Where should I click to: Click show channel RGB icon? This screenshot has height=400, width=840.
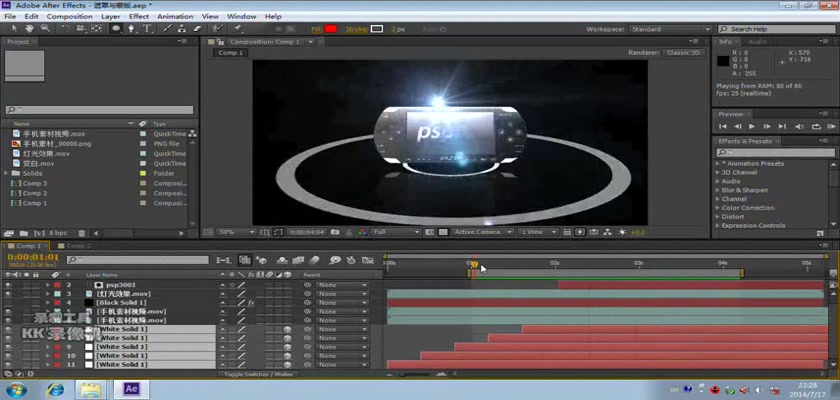[363, 232]
